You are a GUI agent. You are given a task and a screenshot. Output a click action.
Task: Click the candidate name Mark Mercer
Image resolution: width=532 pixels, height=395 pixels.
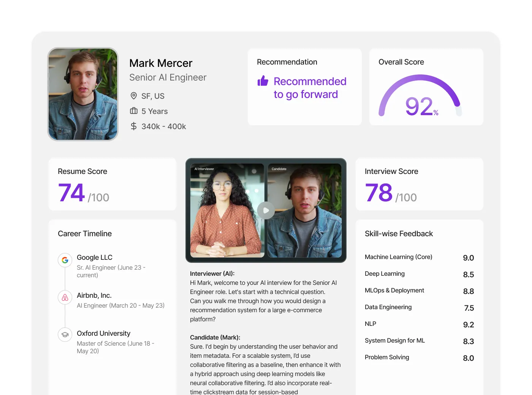(161, 63)
